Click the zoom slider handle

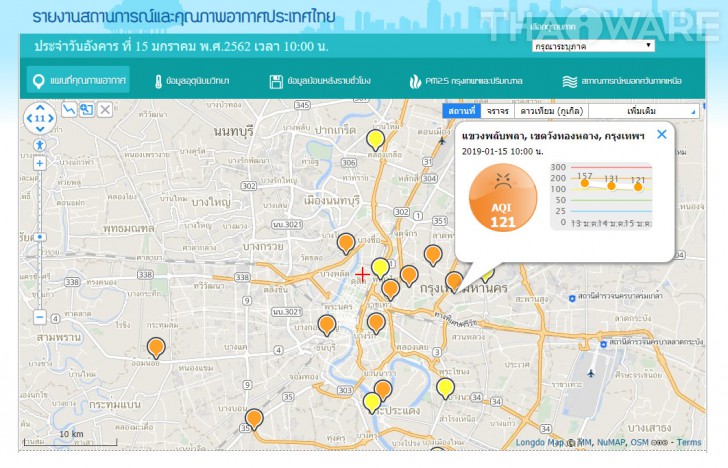pos(40,237)
